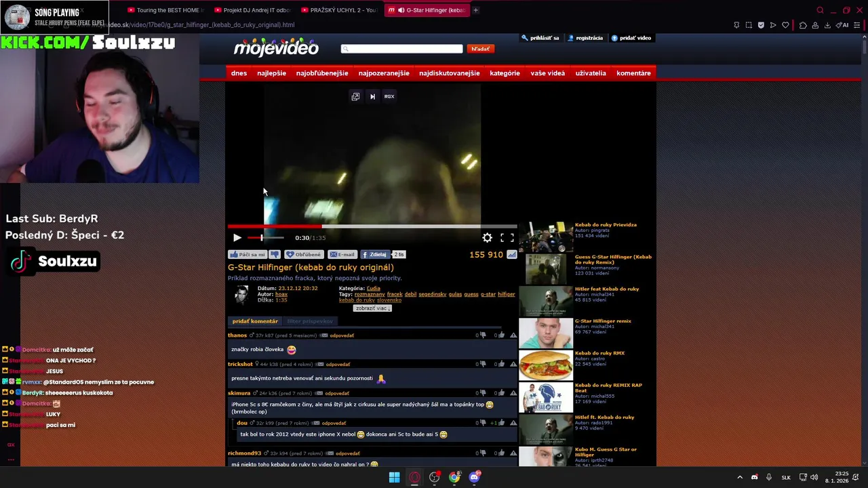Send the video via the E-mail button
This screenshot has height=488, width=868.
(342, 255)
